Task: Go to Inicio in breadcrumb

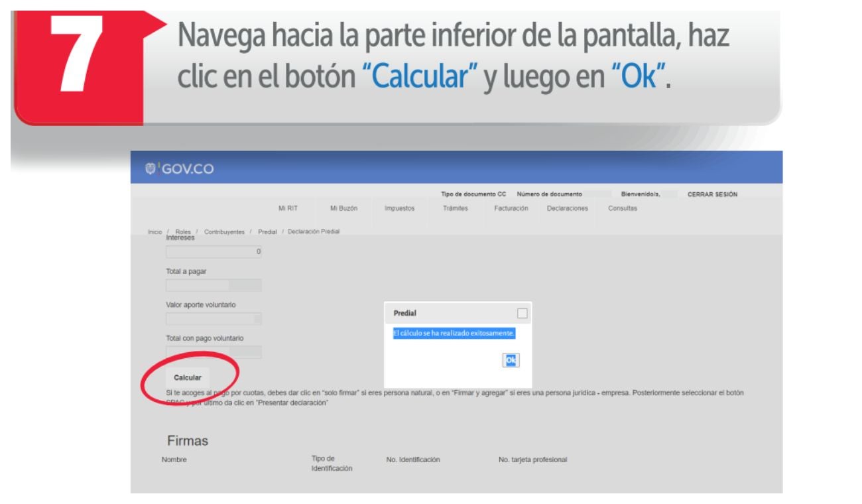Action: (154, 231)
